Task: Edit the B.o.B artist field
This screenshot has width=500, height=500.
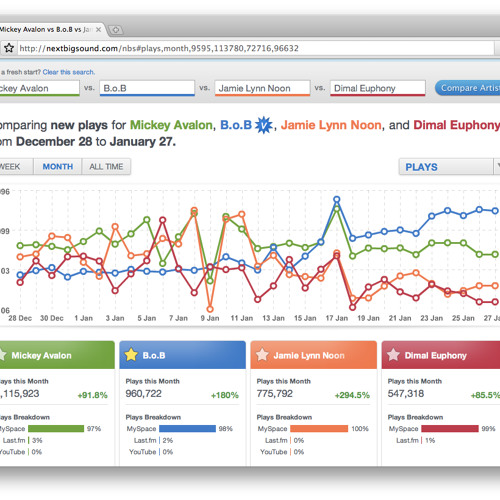Action: click(x=147, y=88)
